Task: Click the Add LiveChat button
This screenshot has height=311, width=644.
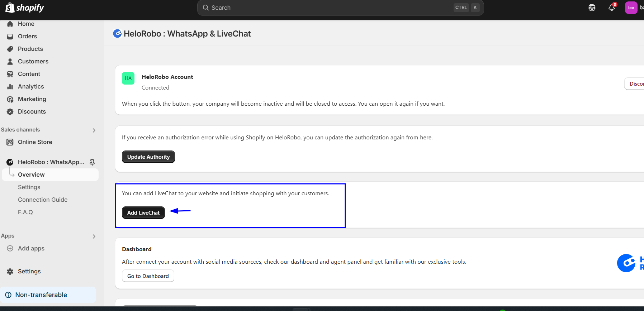Action: (x=143, y=212)
